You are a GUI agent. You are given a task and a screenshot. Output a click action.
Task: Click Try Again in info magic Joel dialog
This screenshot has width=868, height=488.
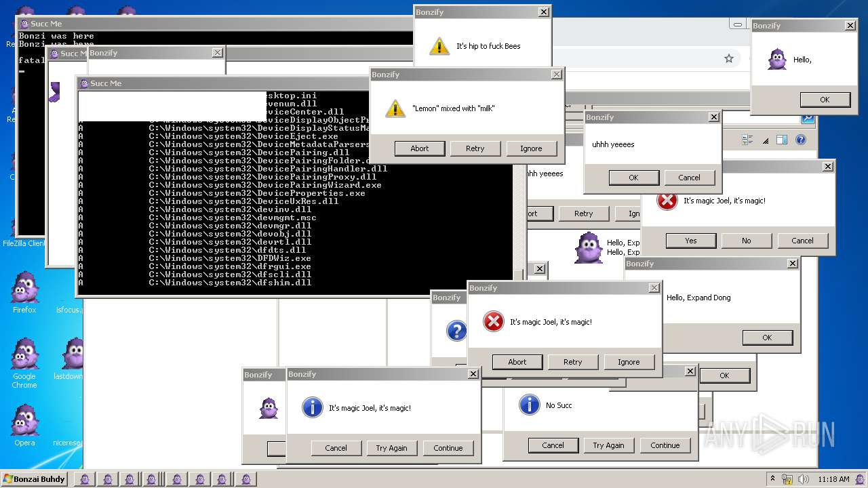391,448
